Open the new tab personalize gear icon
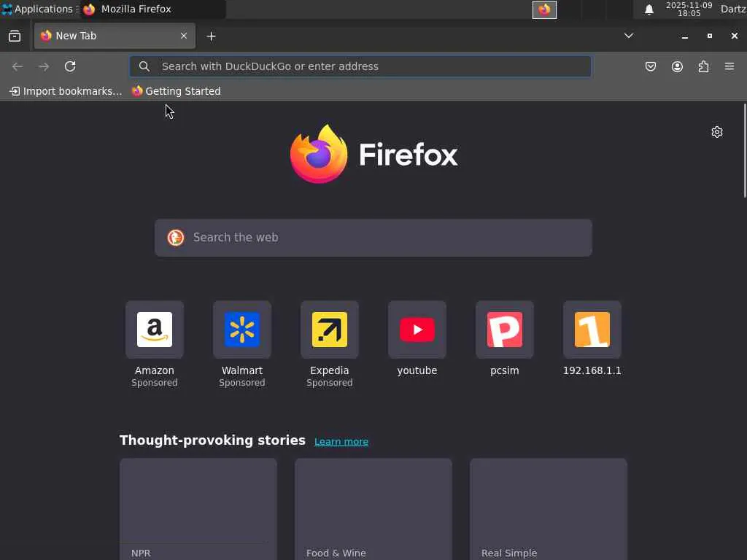Screen dimensions: 747x560 click(x=717, y=132)
